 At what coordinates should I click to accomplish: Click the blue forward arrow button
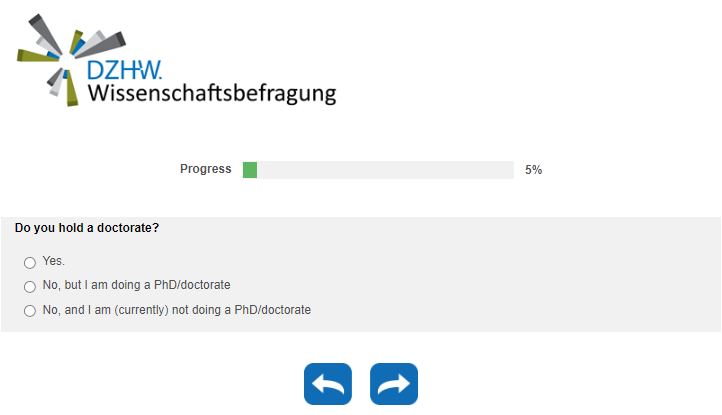pos(394,384)
